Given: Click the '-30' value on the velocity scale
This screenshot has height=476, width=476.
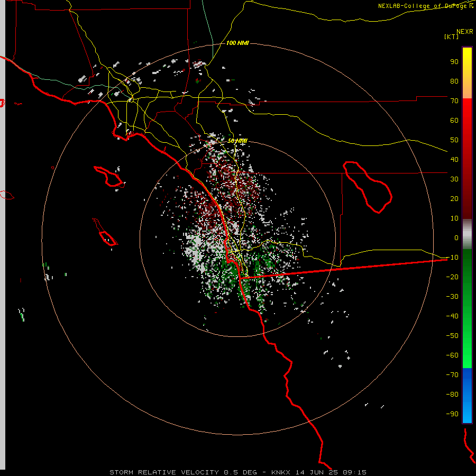Looking at the screenshot, I should pos(452,297).
